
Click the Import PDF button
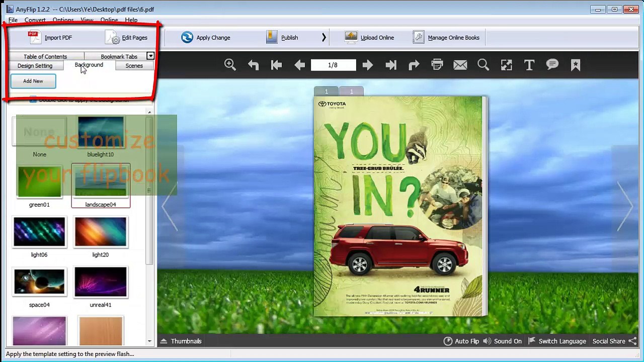tap(50, 38)
